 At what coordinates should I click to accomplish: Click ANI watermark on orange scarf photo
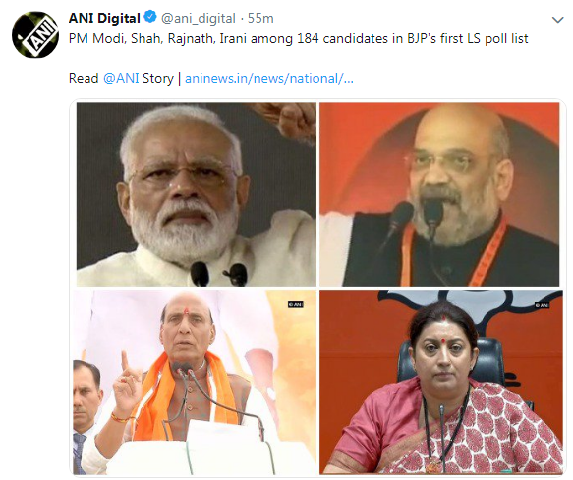(296, 304)
